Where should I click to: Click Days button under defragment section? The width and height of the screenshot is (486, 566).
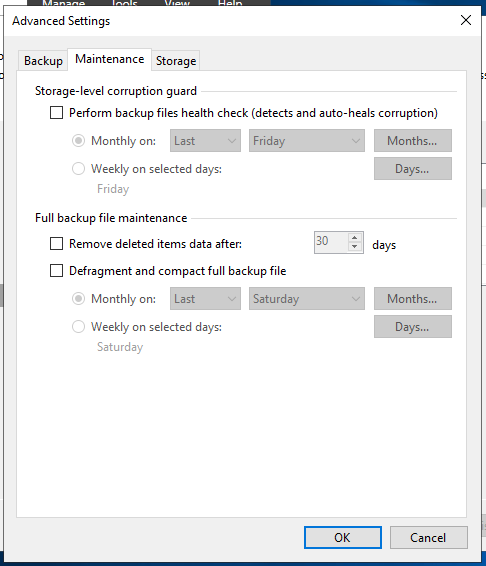[413, 327]
